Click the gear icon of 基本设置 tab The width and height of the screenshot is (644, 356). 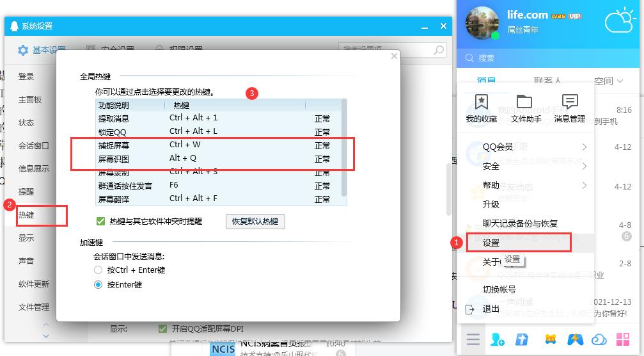point(23,50)
